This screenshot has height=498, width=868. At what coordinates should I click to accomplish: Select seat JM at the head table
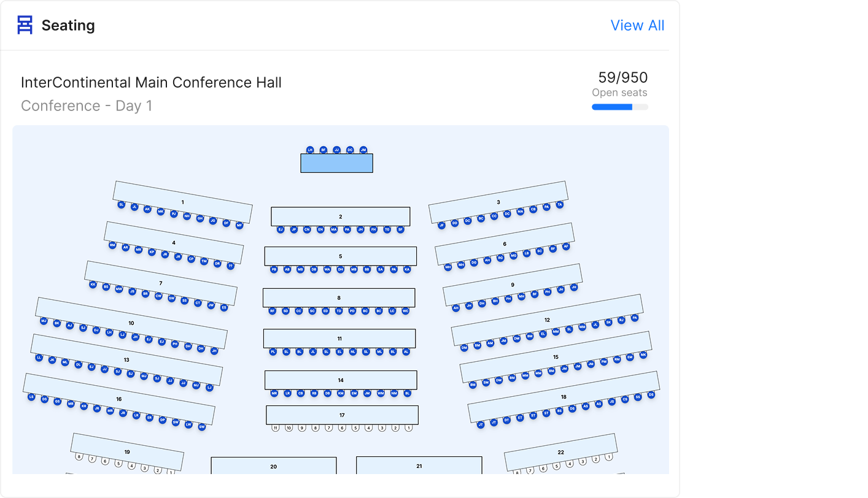(x=363, y=150)
